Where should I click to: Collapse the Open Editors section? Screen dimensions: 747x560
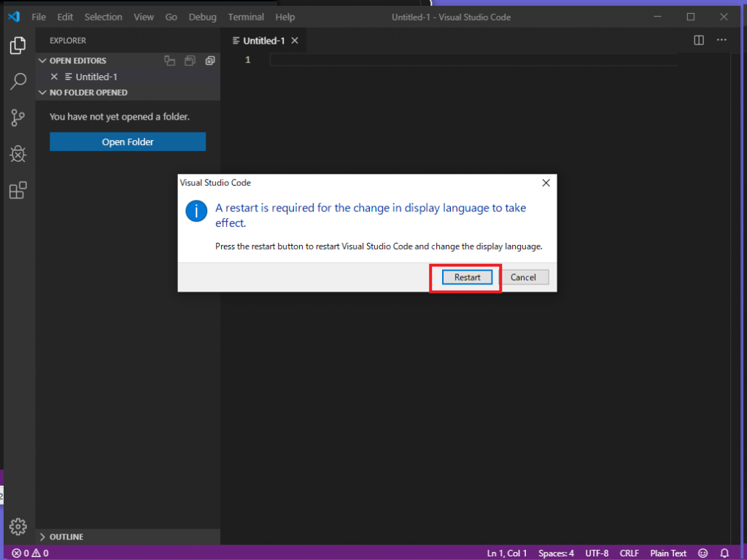pyautogui.click(x=42, y=61)
